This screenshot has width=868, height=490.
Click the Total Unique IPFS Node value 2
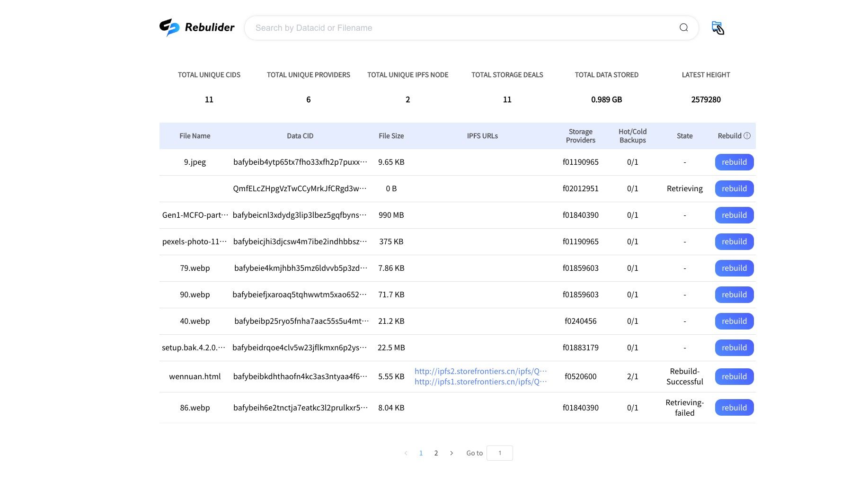coord(407,99)
